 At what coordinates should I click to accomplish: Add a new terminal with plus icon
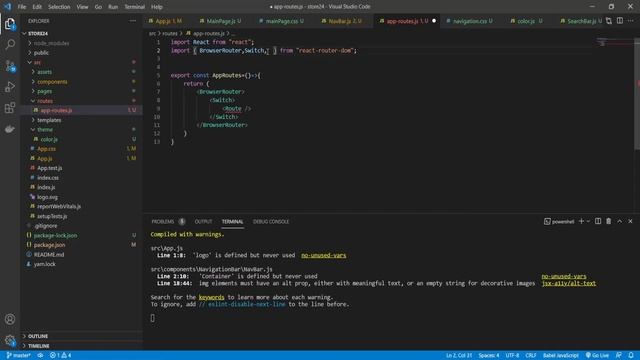(581, 221)
